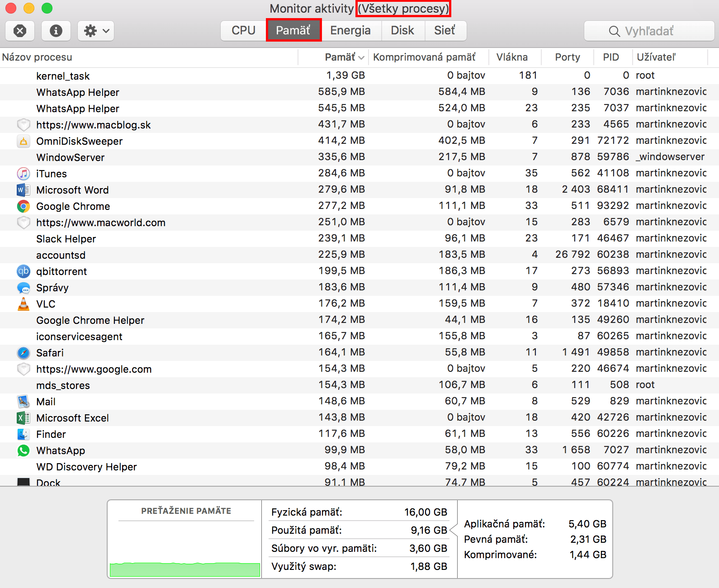Open the gear actions dropdown

pos(96,31)
